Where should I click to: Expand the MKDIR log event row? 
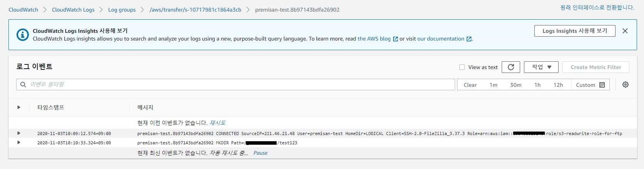point(18,142)
